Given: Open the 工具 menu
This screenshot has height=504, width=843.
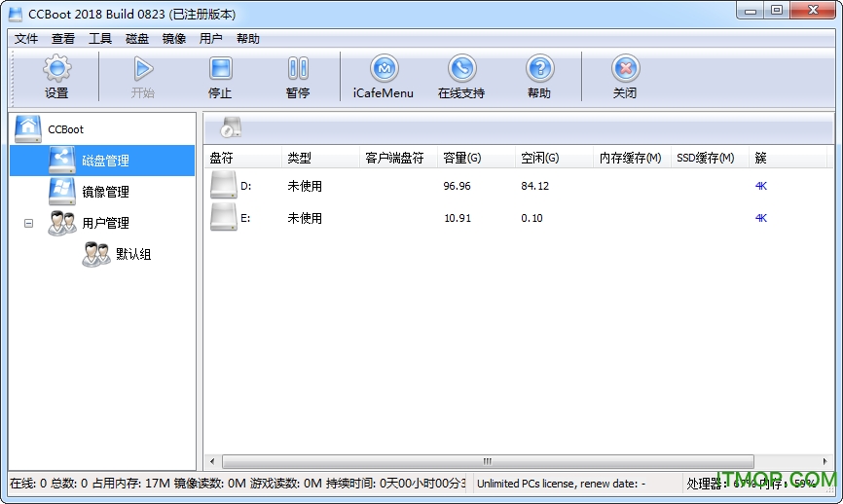Looking at the screenshot, I should coord(100,39).
